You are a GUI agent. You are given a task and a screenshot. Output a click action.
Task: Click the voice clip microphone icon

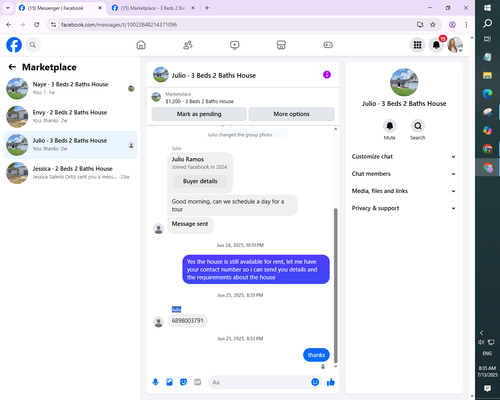[x=155, y=382]
